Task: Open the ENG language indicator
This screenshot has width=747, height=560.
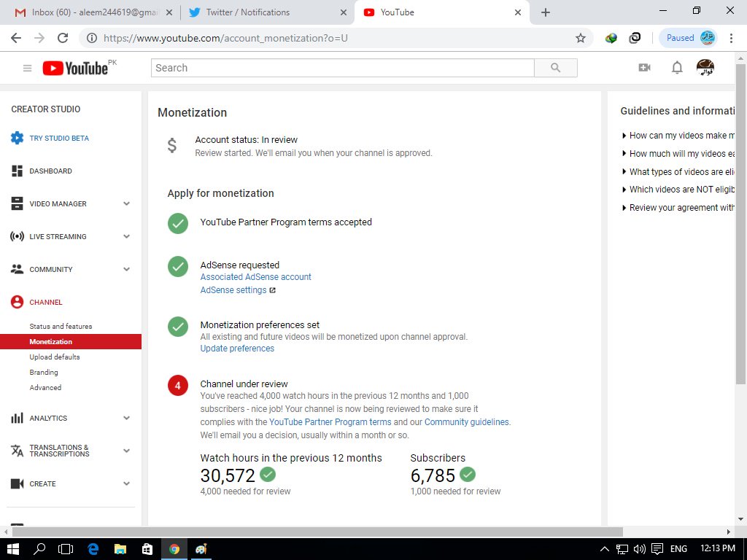Action: pyautogui.click(x=678, y=549)
